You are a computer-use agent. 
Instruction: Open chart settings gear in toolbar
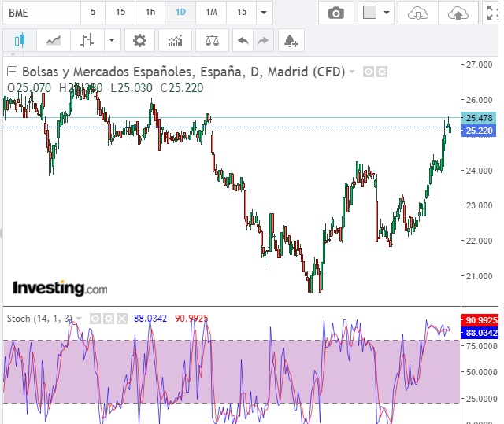coord(140,40)
